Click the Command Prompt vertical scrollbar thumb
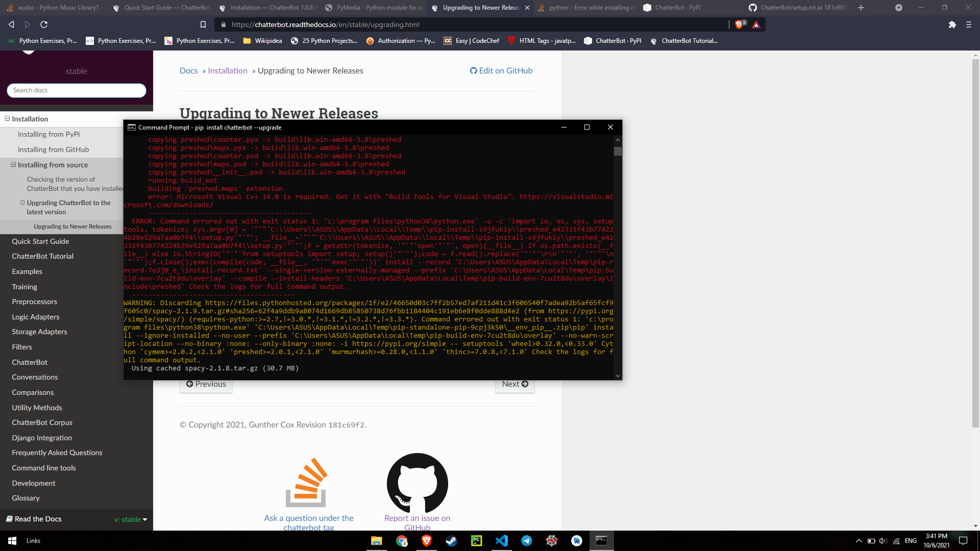Viewport: 980px width, 551px height. 618,152
